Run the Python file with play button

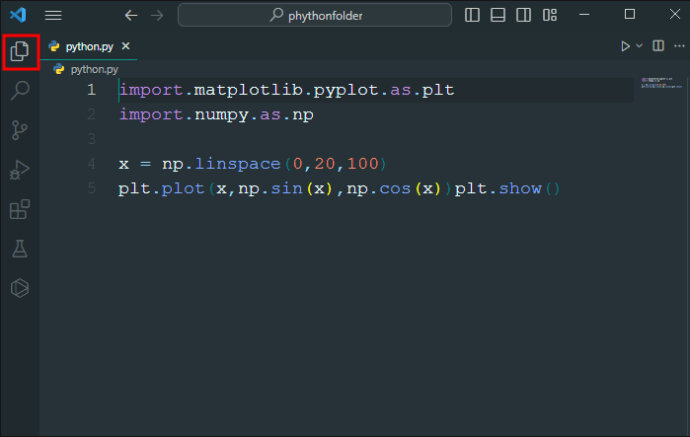tap(625, 46)
